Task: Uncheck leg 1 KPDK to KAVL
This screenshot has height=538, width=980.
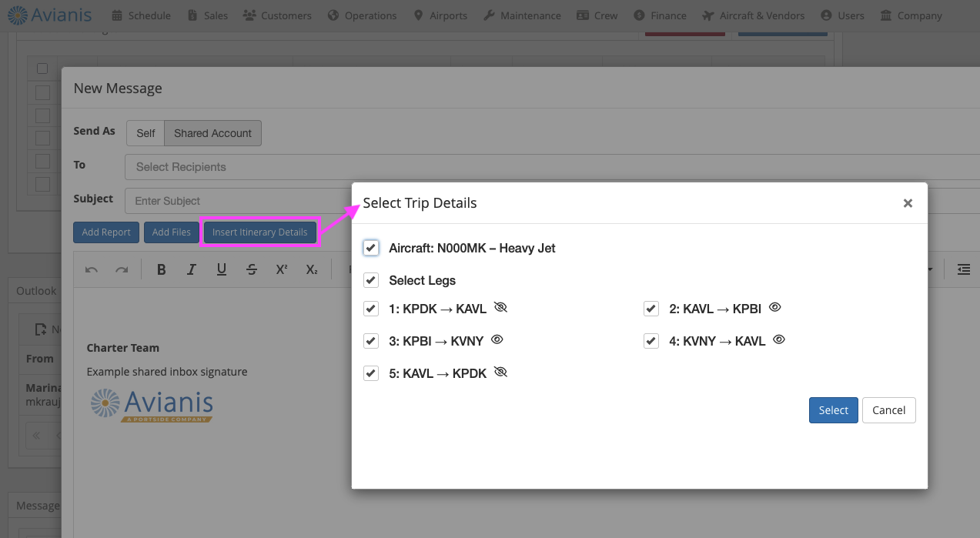Action: pos(371,309)
